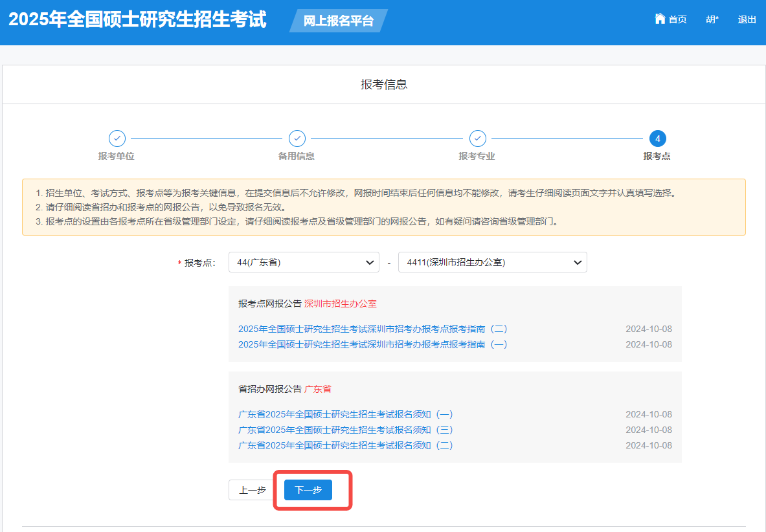Click the step 4 报考点 circle

point(657,139)
